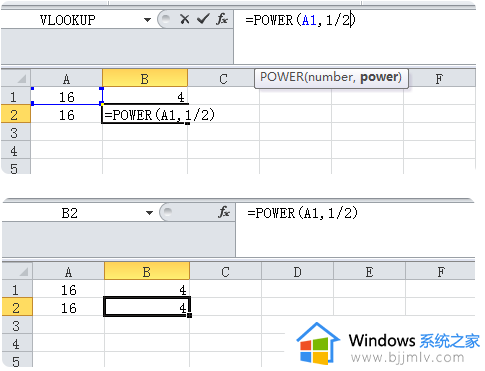
Task: Click cell B1 showing 4 in top sheet
Action: [x=145, y=97]
